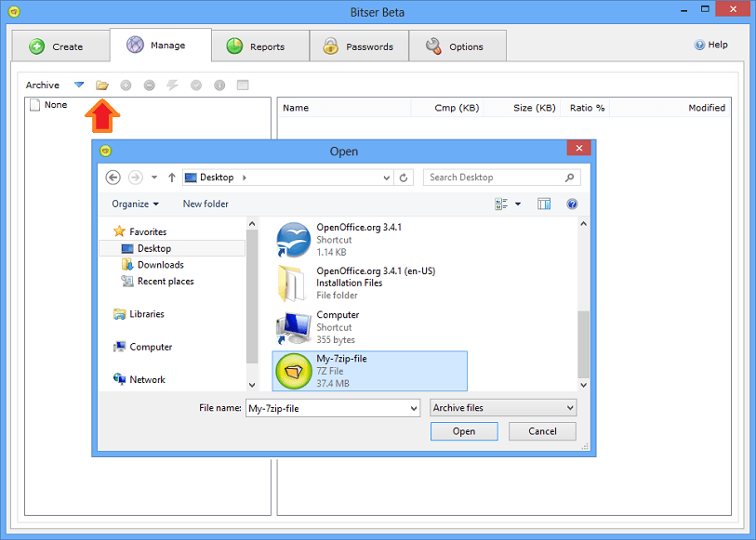This screenshot has height=540, width=756.
Task: Go up one folder level
Action: click(172, 178)
